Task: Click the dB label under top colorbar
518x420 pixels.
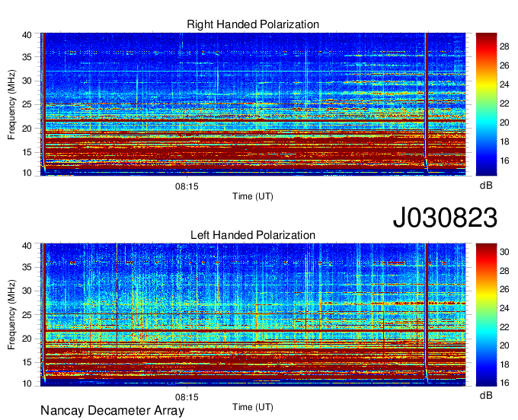Action: pyautogui.click(x=486, y=186)
